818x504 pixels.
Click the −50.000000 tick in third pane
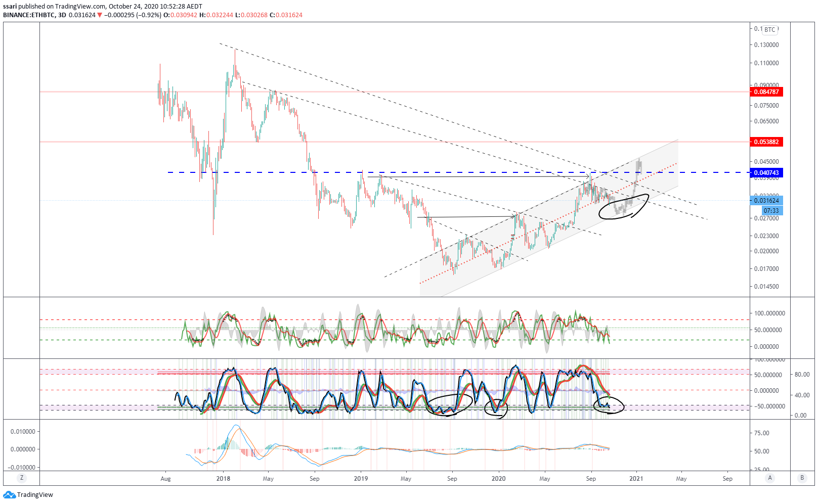pos(769,406)
